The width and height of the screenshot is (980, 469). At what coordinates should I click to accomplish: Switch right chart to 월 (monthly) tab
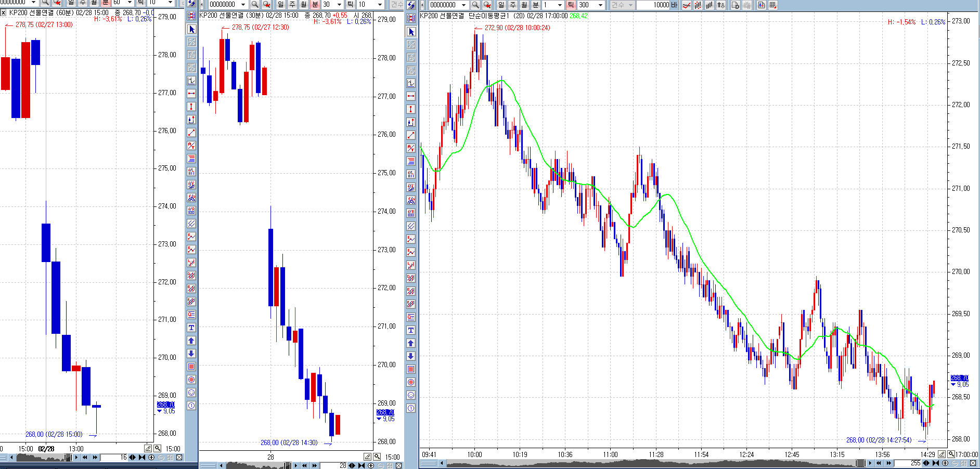coord(524,5)
